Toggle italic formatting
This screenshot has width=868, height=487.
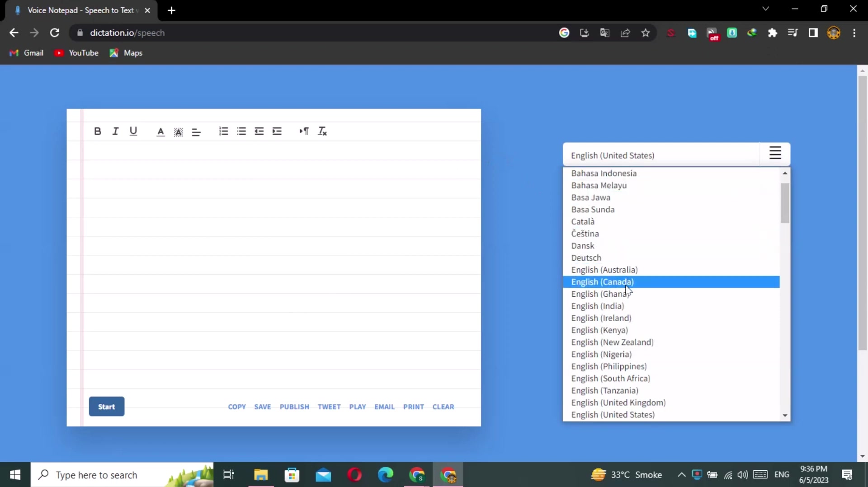click(x=115, y=131)
